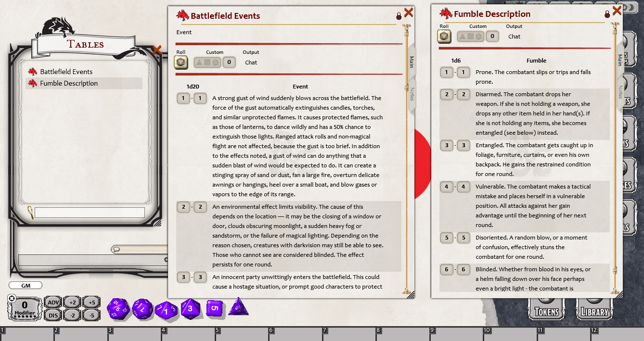Select the Main tab on Fumble Description

pos(619,61)
